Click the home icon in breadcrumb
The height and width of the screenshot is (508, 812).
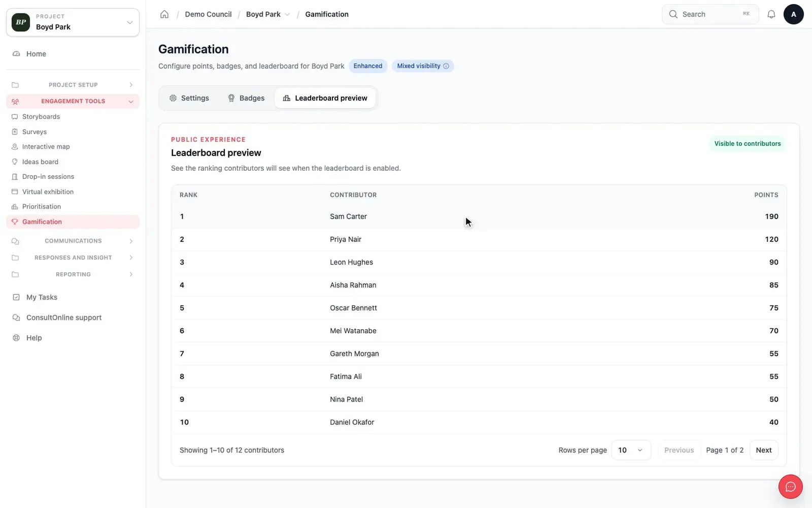tap(164, 14)
